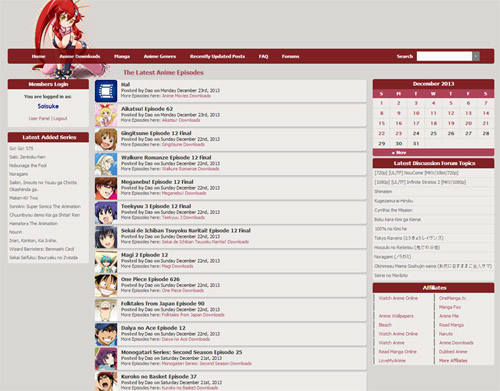This screenshot has width=500, height=391.
Task: Open the Manga menu item
Action: point(122,56)
